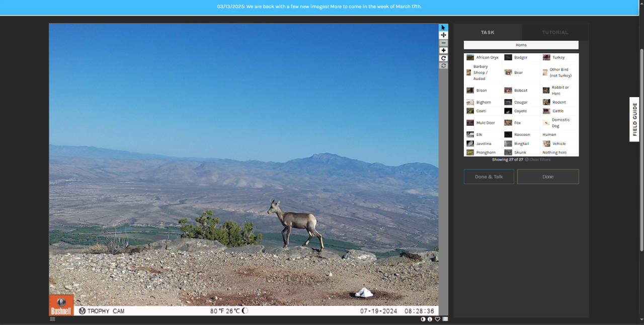644x325 pixels.
Task: Choose Bear option
Action: [521, 72]
